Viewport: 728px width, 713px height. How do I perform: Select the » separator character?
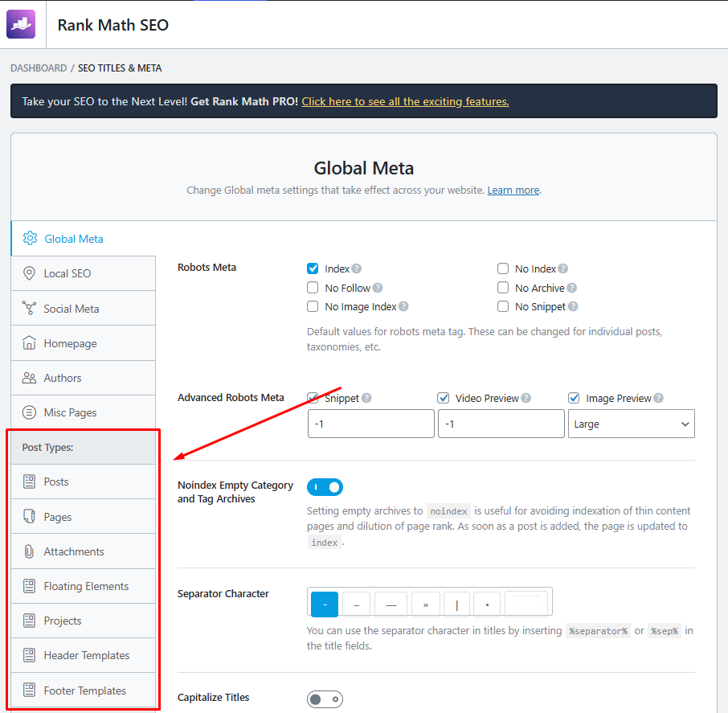[x=426, y=604]
